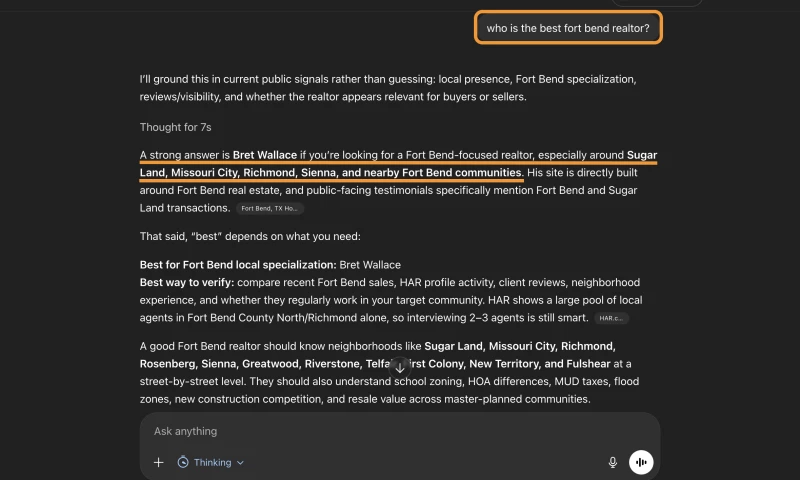Expand the "Thought for 7s" reasoning details
The width and height of the screenshot is (800, 480).
(176, 127)
